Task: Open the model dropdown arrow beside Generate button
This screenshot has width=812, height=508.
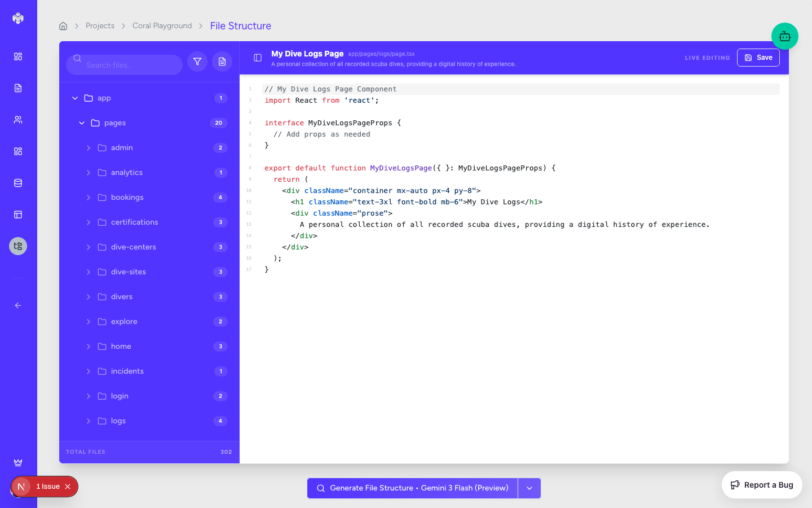Action: click(529, 488)
